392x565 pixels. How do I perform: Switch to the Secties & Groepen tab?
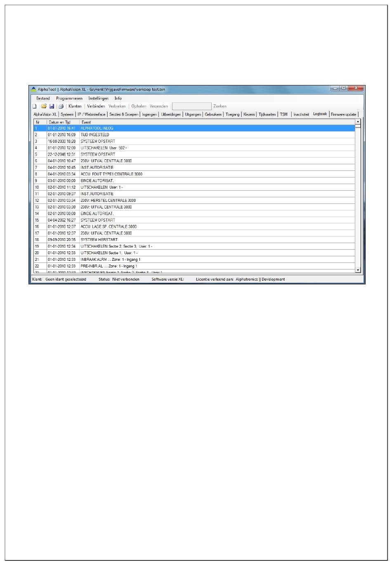pyautogui.click(x=124, y=114)
